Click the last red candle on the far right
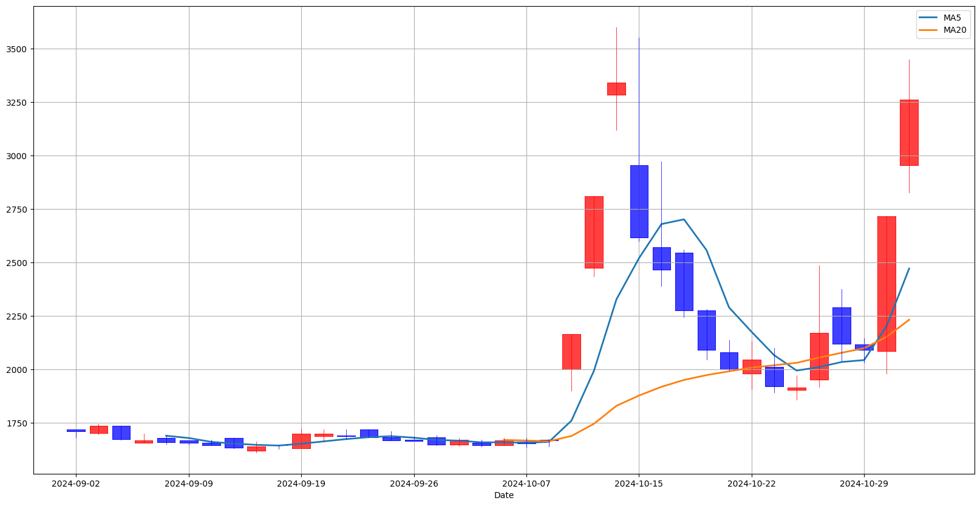Image resolution: width=980 pixels, height=506 pixels. pos(909,132)
